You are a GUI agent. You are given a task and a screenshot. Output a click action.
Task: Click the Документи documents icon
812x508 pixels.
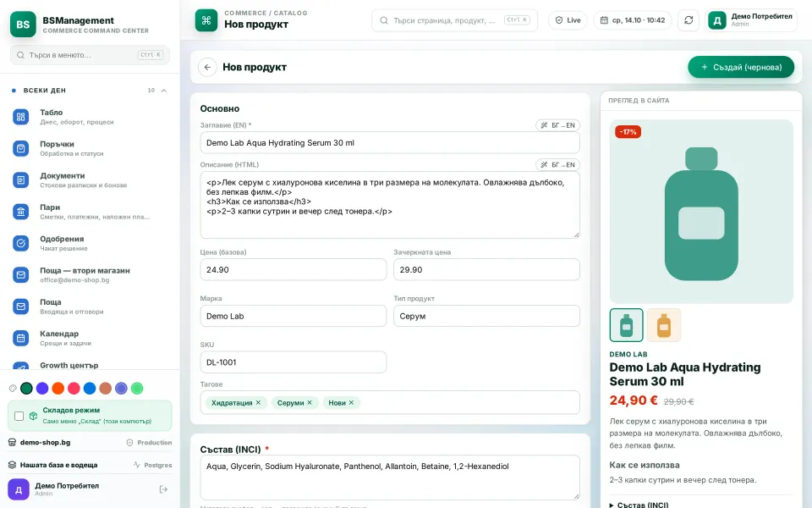coord(20,179)
